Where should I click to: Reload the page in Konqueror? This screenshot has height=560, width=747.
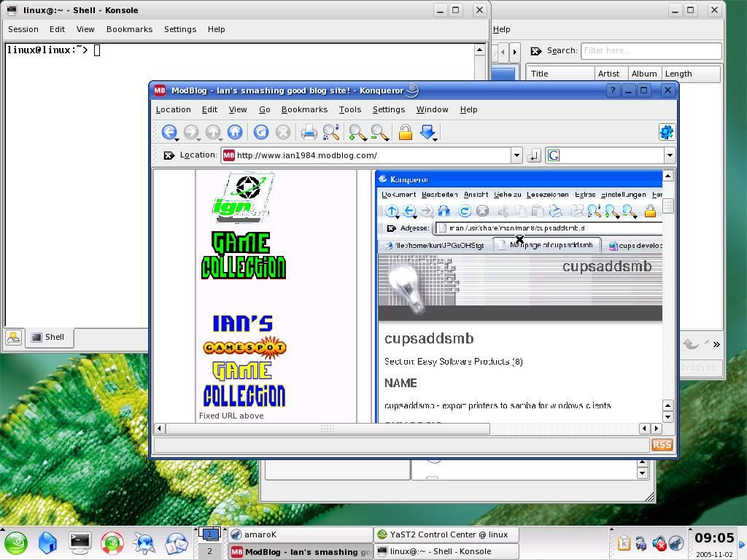coord(260,132)
